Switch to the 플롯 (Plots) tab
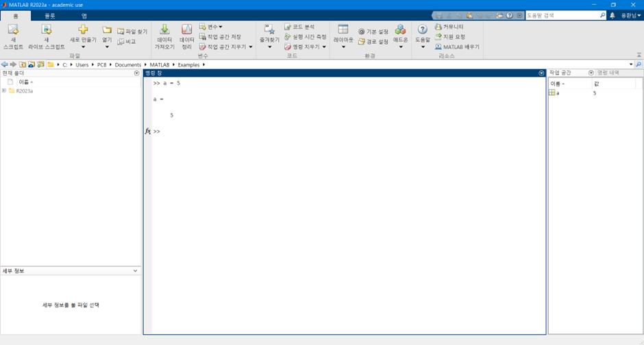The width and height of the screenshot is (644, 345). pyautogui.click(x=50, y=16)
